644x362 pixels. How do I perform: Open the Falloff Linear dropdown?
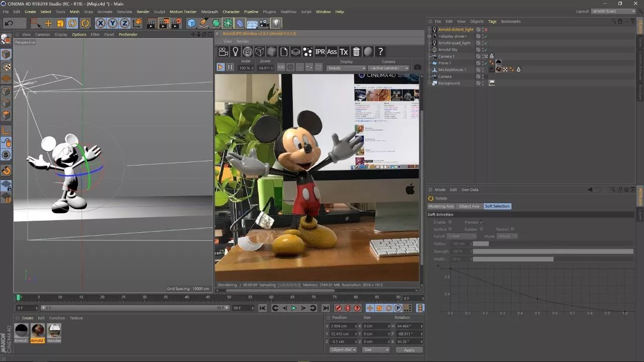462,236
